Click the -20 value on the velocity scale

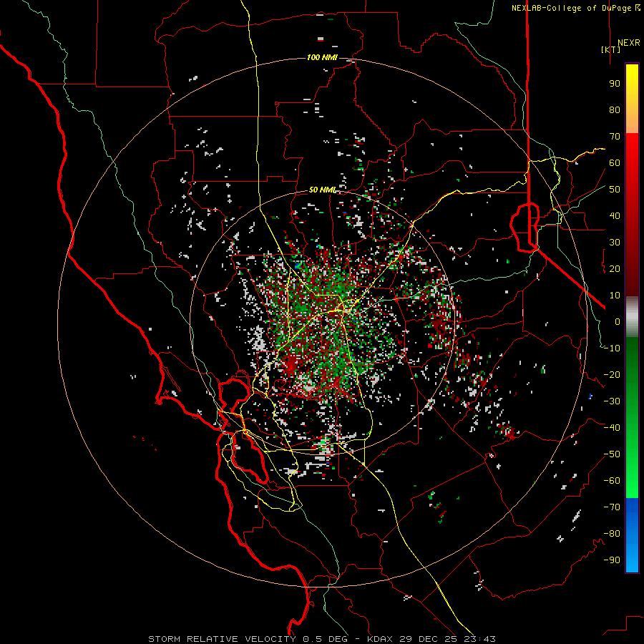612,375
